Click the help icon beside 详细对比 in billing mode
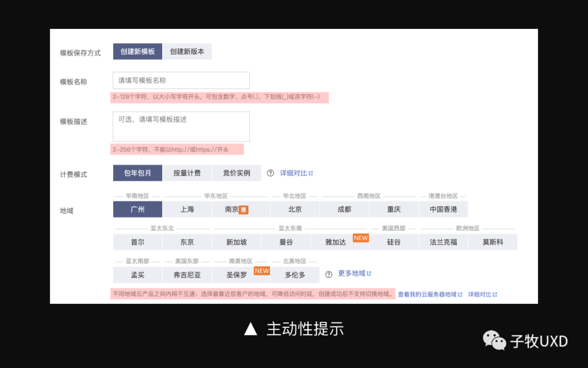 tap(271, 173)
